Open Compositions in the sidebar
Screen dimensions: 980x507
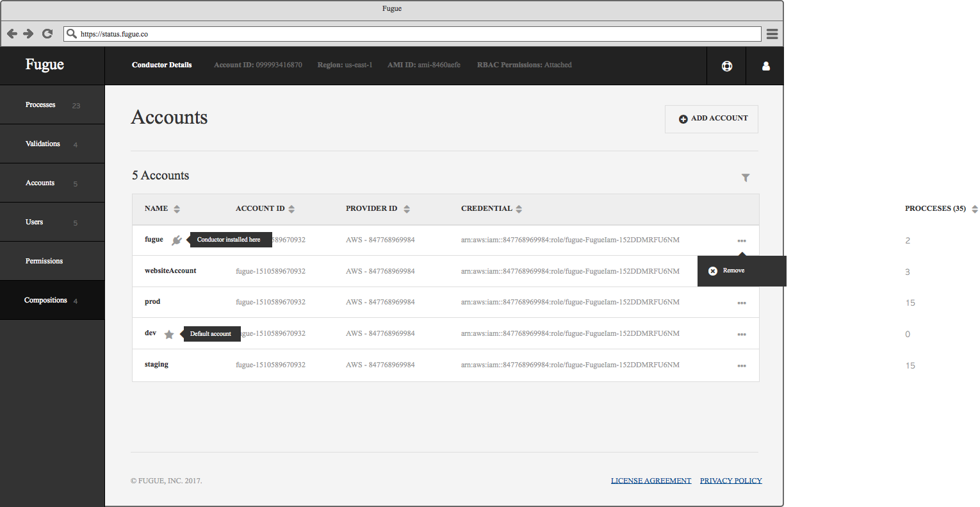pos(52,300)
